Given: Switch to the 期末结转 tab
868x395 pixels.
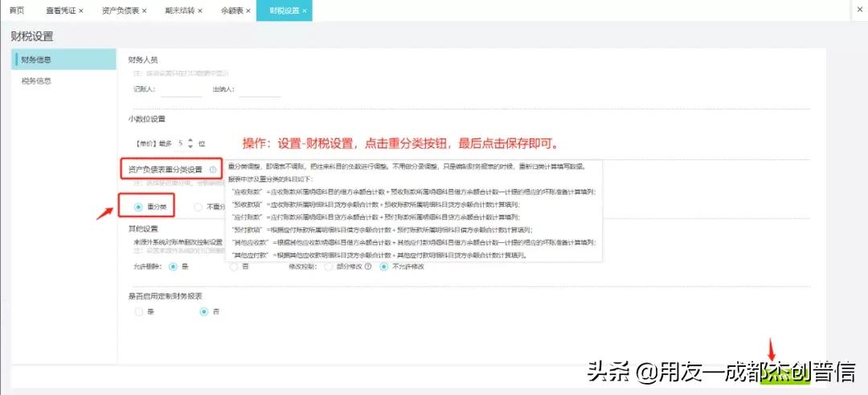Looking at the screenshot, I should pos(180,10).
